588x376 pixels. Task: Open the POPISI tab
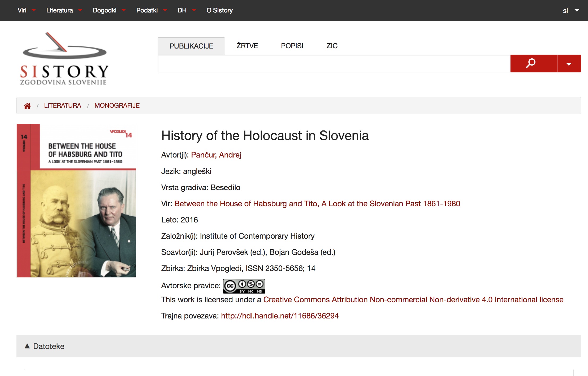pyautogui.click(x=292, y=46)
